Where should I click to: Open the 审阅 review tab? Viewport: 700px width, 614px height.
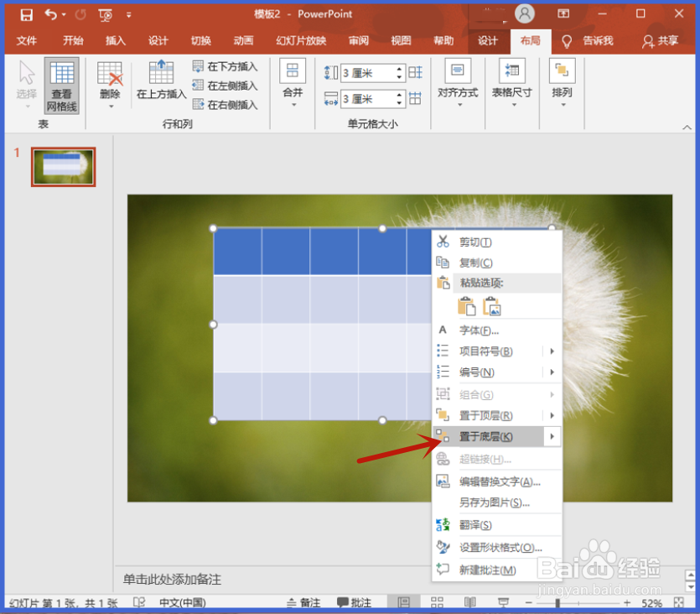point(359,41)
